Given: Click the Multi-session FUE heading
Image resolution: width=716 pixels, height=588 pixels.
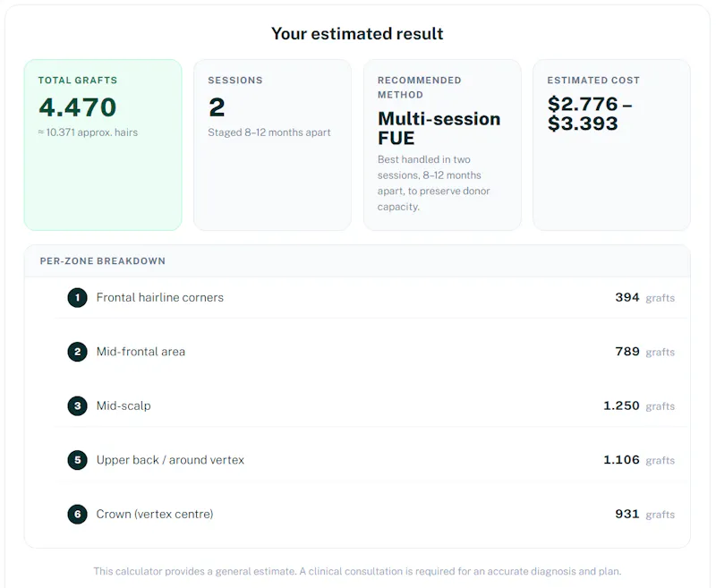Looking at the screenshot, I should (x=439, y=128).
